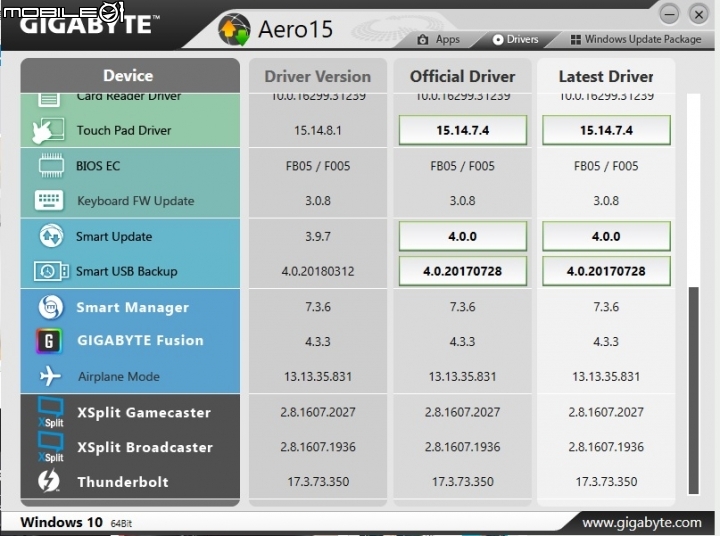
Task: Click the Keyboard FW Update icon
Action: [49, 200]
